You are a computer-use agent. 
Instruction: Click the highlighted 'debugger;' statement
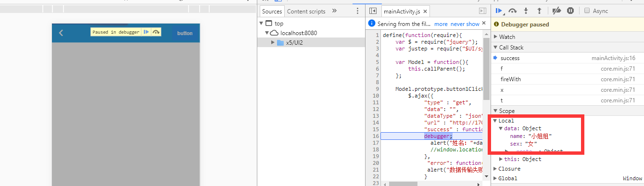click(x=438, y=136)
